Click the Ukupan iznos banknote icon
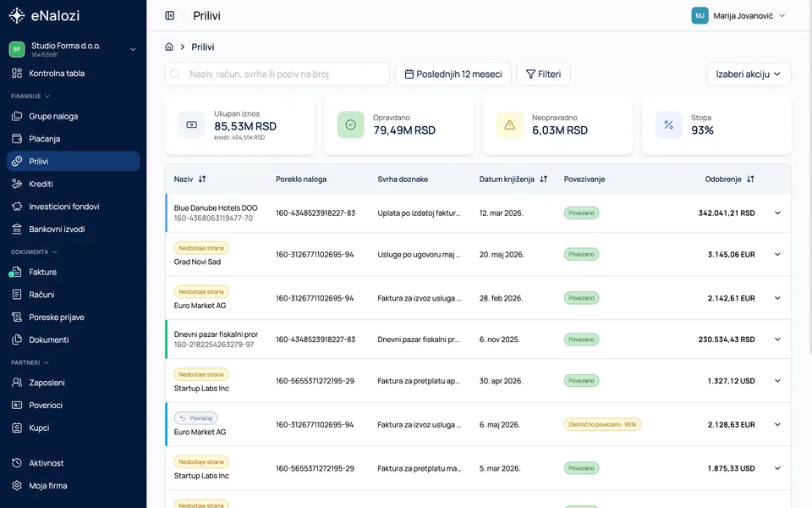The width and height of the screenshot is (812, 508). pos(192,125)
